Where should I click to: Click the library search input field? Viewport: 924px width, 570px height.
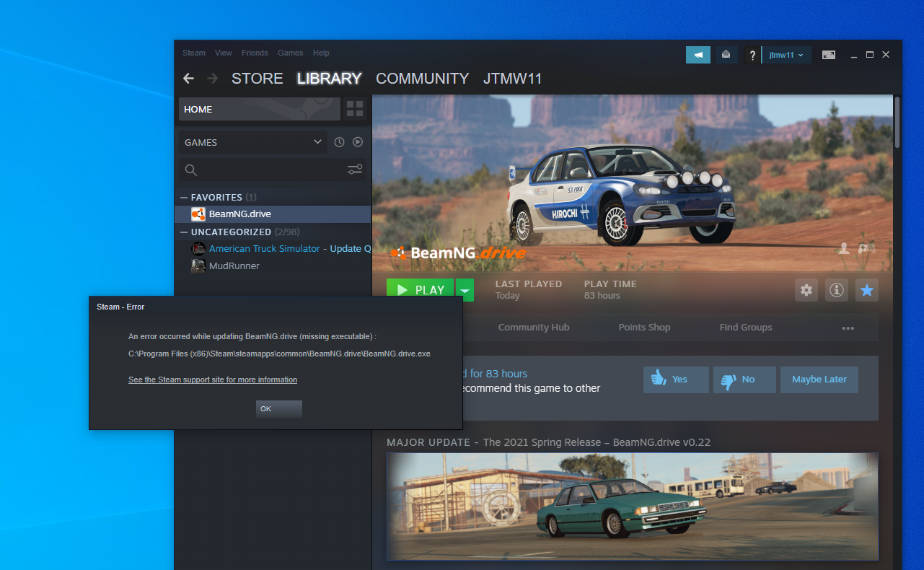pos(273,170)
